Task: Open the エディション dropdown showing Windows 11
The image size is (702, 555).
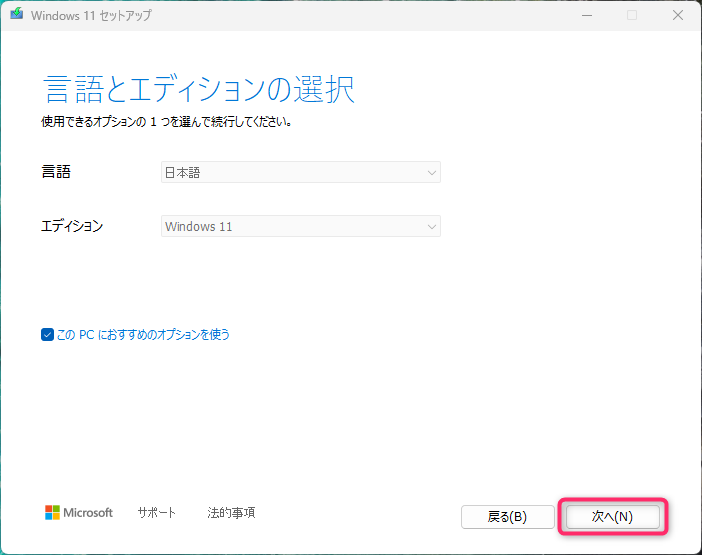Action: point(301,226)
